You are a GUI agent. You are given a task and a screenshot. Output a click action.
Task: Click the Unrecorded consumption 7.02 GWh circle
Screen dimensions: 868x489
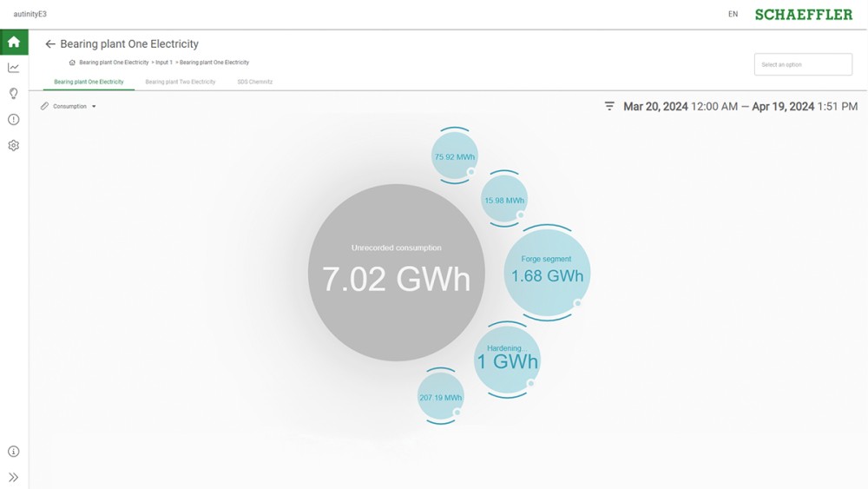[x=396, y=272]
